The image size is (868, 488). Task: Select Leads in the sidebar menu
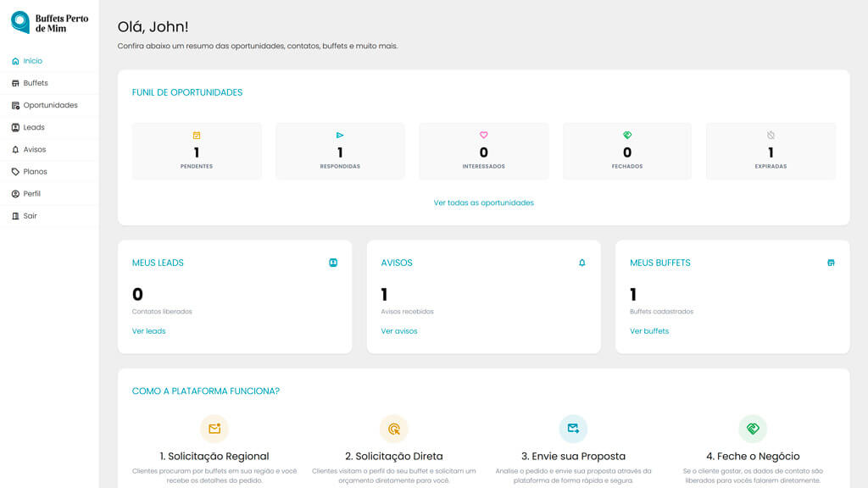pos(49,127)
